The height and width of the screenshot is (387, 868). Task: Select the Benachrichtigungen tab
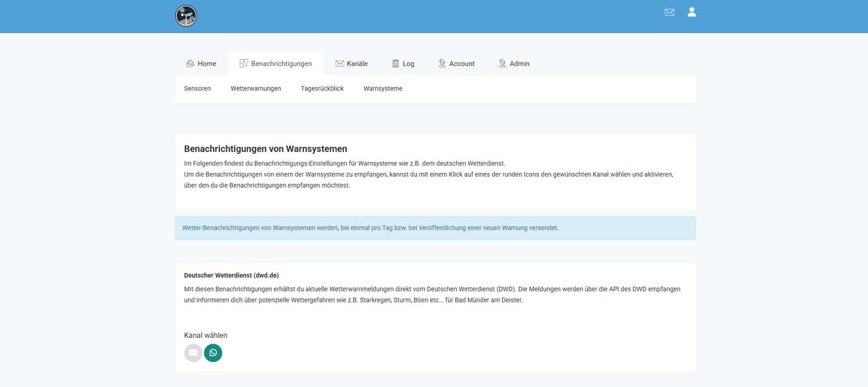coord(275,64)
